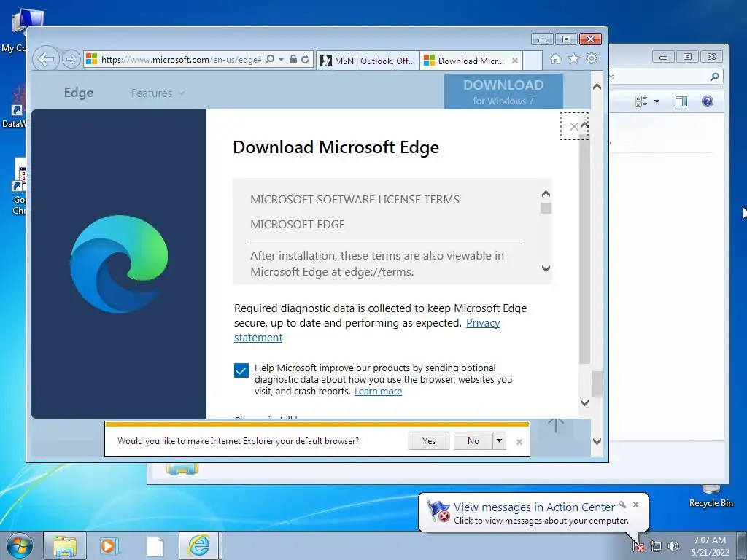Close the Download Microsoft Edge dialog
The height and width of the screenshot is (560, 747).
[573, 126]
